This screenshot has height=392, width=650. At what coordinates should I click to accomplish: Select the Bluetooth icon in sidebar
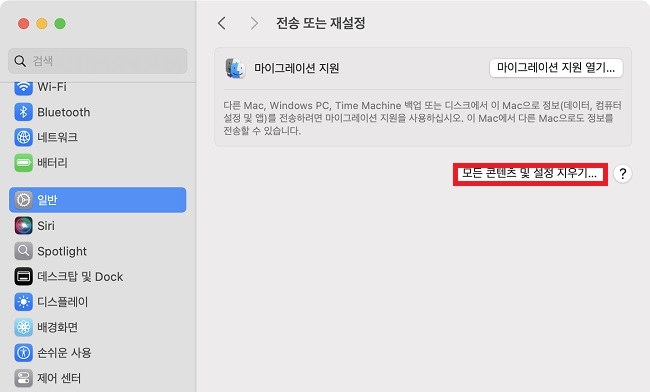pos(23,112)
